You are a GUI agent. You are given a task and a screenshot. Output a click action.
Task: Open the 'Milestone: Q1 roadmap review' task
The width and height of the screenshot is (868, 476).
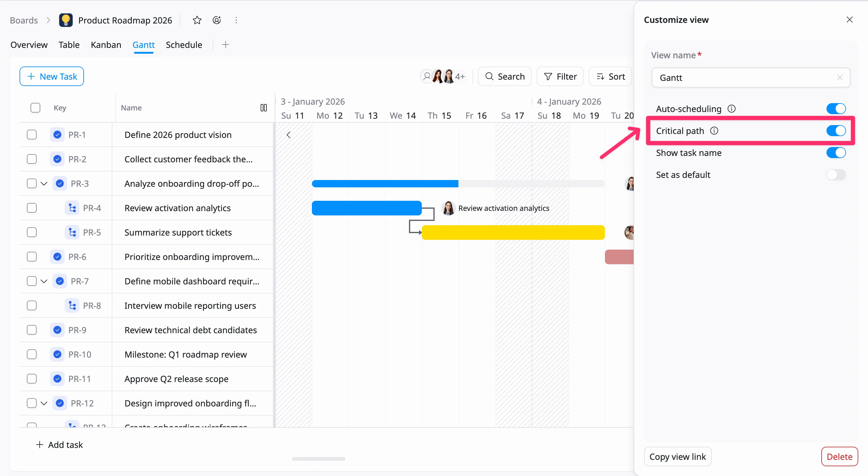[186, 354]
